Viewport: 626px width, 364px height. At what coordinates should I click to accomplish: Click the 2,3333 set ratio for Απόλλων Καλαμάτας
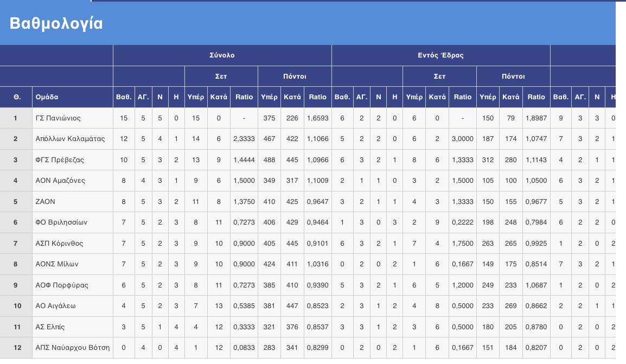pos(244,139)
